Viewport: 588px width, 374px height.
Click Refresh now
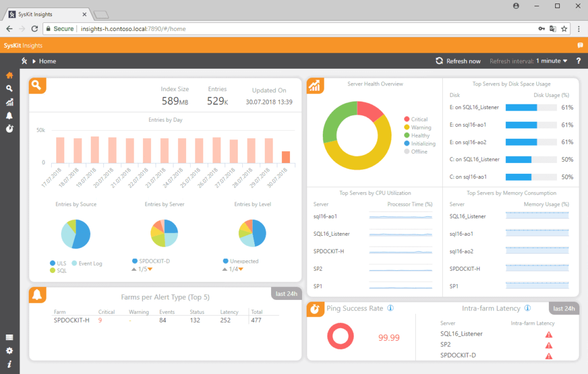(x=458, y=61)
